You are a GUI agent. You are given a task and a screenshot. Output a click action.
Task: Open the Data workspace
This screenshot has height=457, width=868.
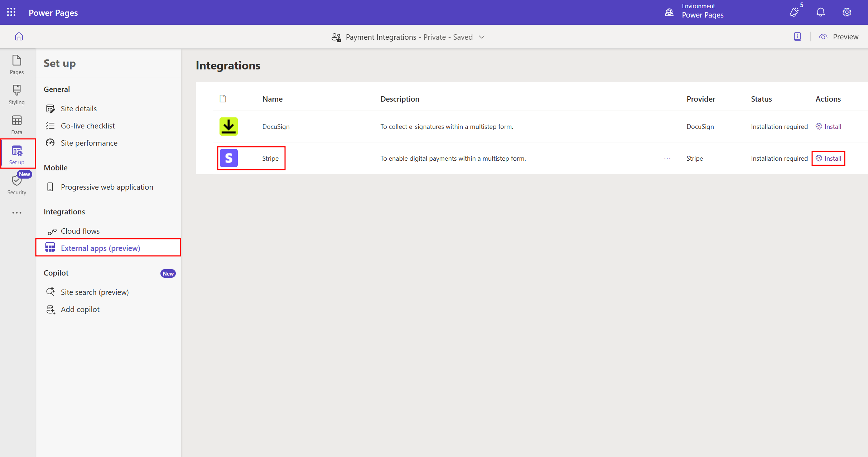coord(17,125)
